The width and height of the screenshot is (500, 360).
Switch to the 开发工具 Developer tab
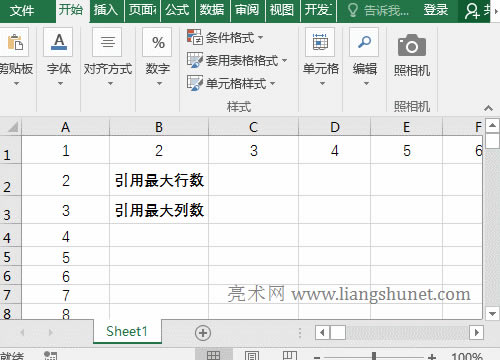coord(318,10)
